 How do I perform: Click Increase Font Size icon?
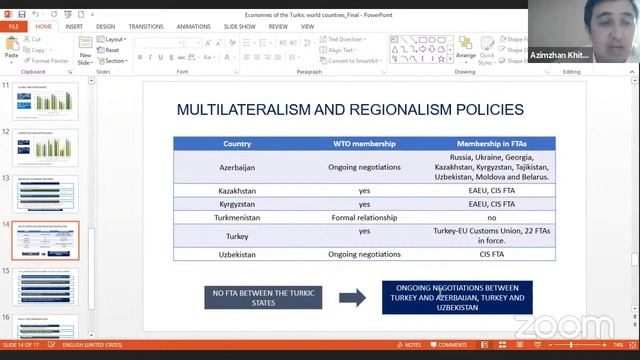tap(208, 43)
